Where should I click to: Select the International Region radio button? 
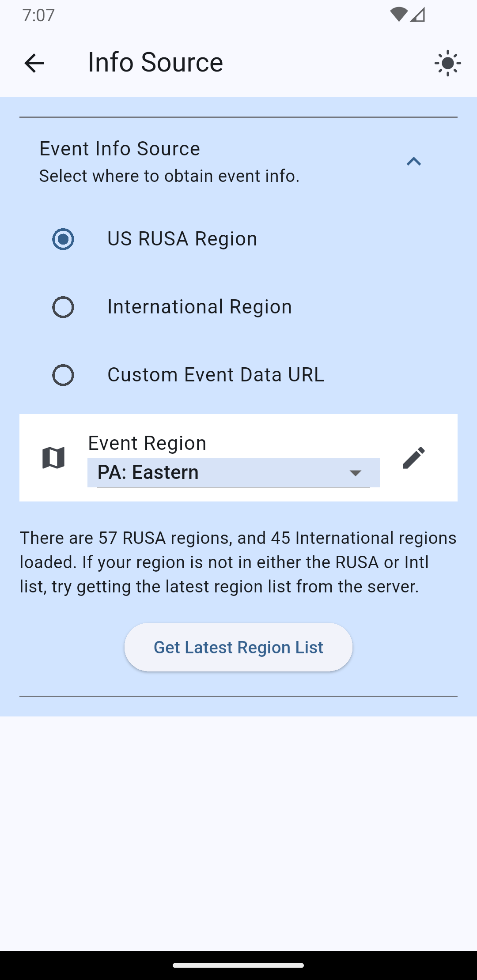coord(63,307)
